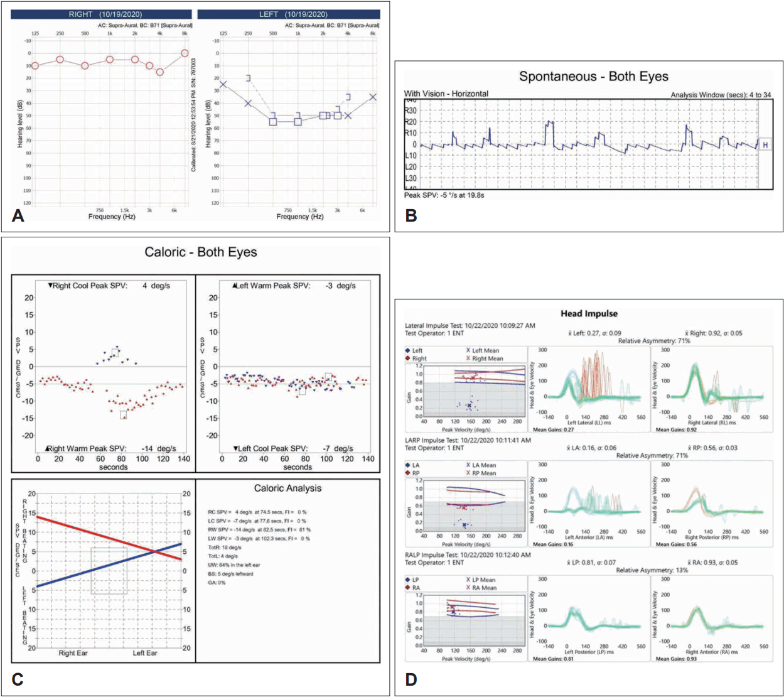This screenshot has height=697, width=784.
Task: Click the LP legend diamond in the RALP panel
Action: click(408, 580)
